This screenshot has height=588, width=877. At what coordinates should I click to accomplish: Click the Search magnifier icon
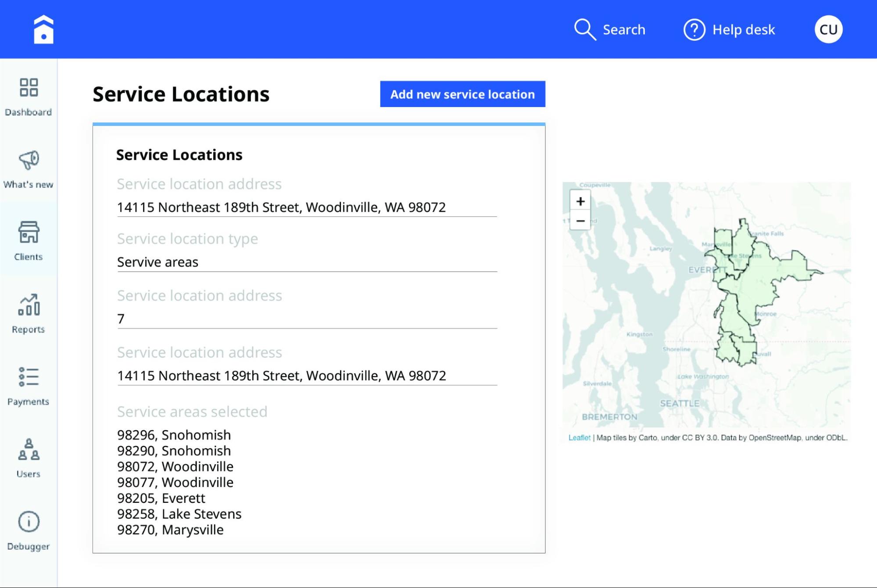pyautogui.click(x=585, y=29)
